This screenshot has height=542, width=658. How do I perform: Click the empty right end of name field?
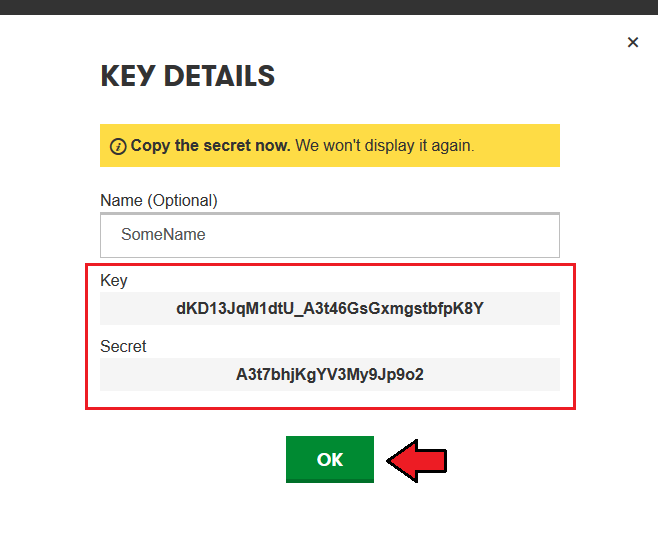click(x=504, y=235)
